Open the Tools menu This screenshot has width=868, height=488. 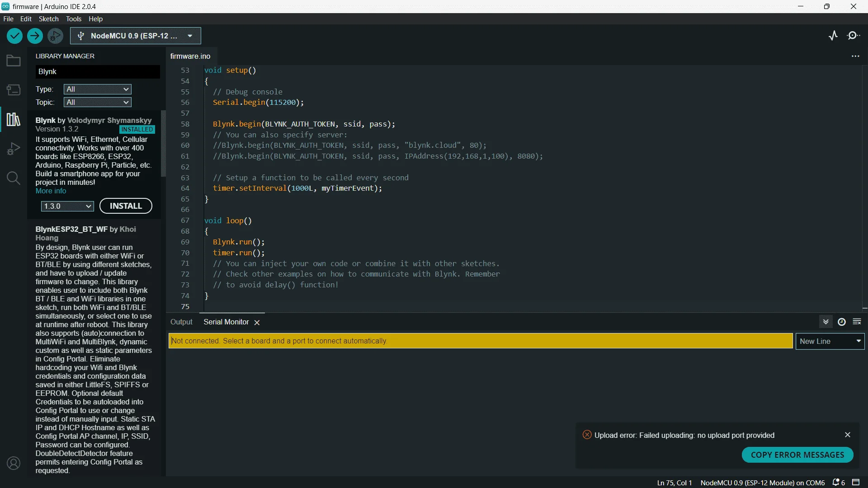(74, 19)
